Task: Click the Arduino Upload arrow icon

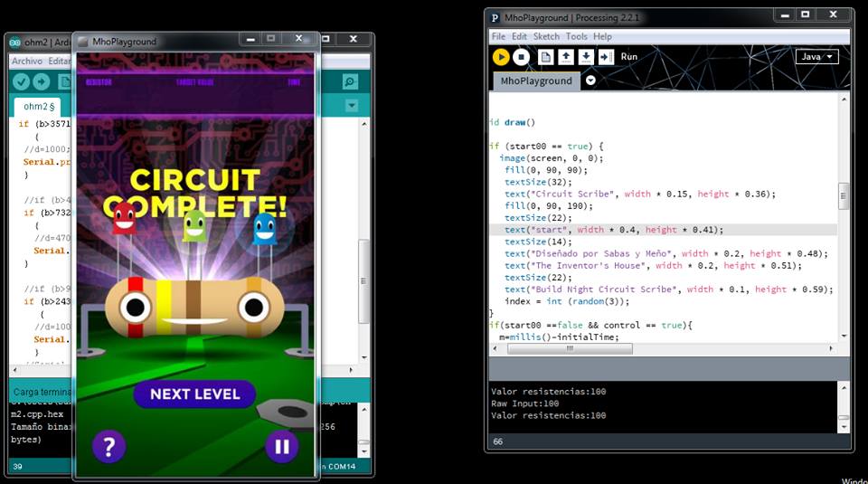Action: (42, 82)
